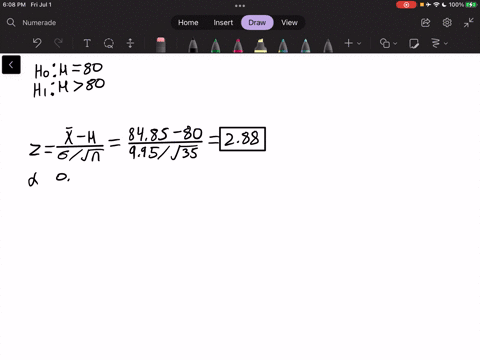Image resolution: width=480 pixels, height=360 pixels.
Task: Select the black pen
Action: 193,45
